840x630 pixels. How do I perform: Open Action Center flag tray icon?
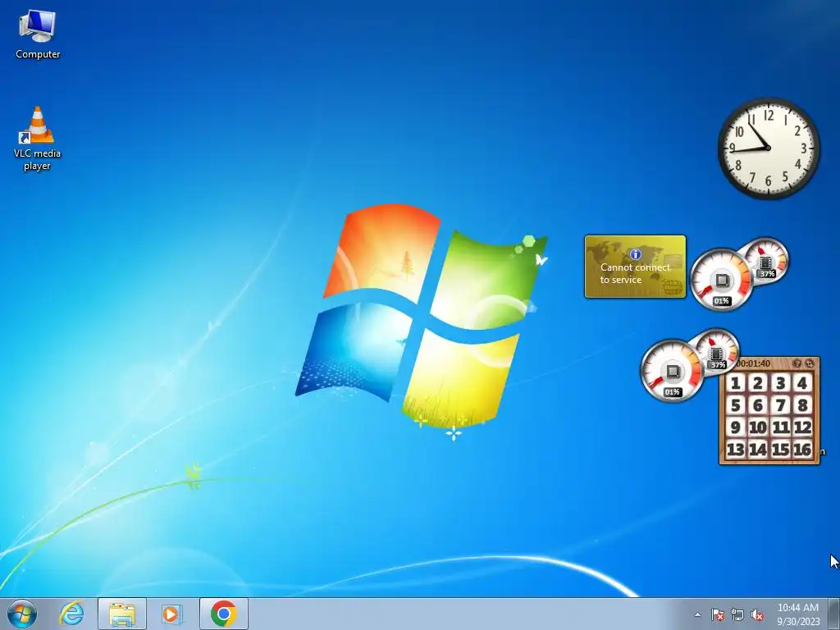coord(718,614)
